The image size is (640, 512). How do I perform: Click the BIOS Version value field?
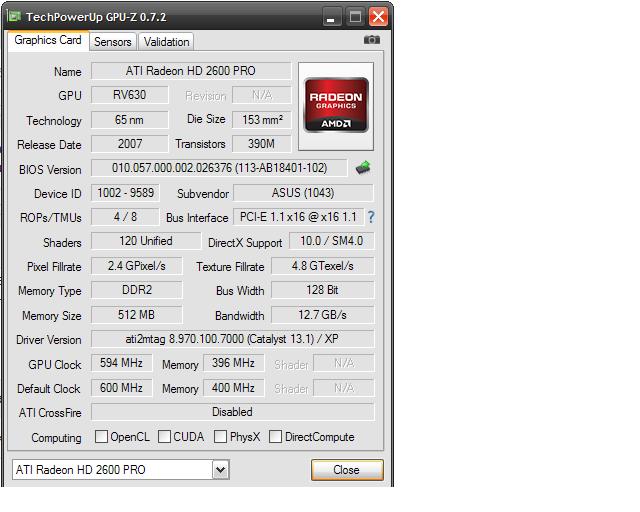point(219,168)
